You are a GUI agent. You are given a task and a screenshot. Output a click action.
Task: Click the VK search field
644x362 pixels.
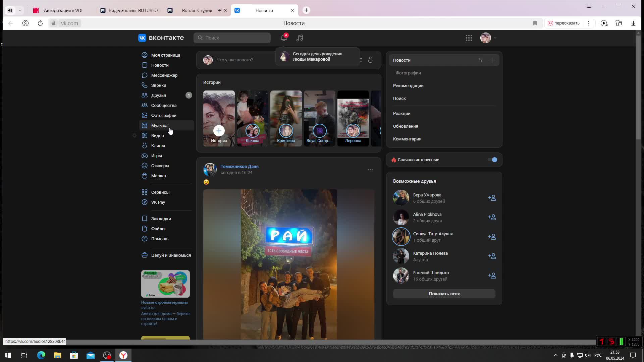pyautogui.click(x=232, y=38)
